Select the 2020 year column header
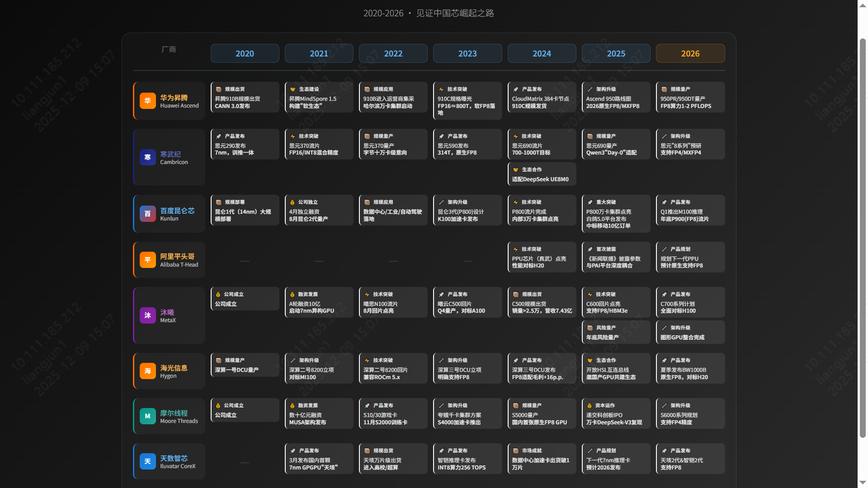Screen dimensions: 868x488 pyautogui.click(x=245, y=53)
